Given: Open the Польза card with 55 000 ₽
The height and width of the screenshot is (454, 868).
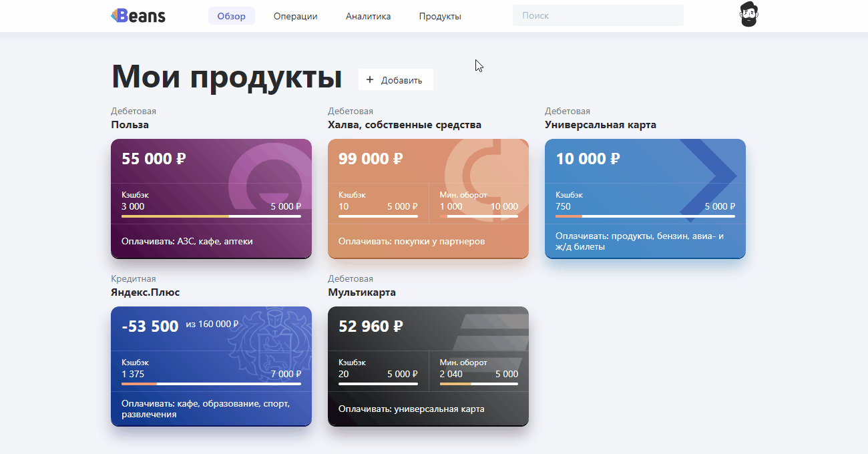Looking at the screenshot, I should [211, 198].
